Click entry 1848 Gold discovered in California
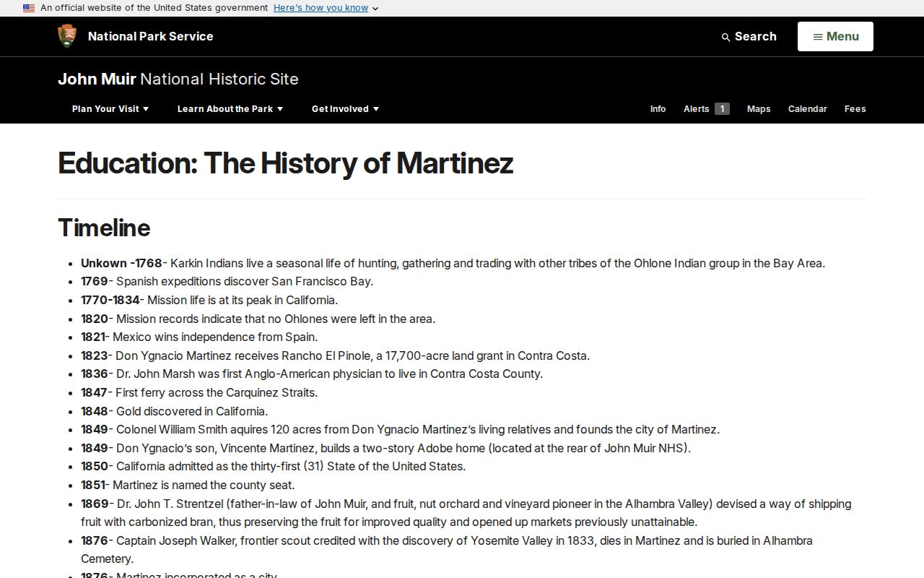This screenshot has width=924, height=578. click(174, 411)
